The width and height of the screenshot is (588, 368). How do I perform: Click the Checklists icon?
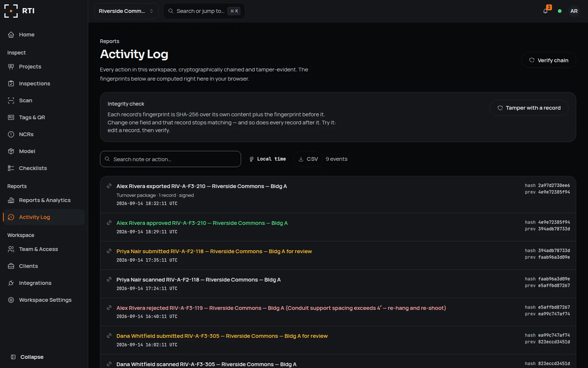[x=11, y=168]
